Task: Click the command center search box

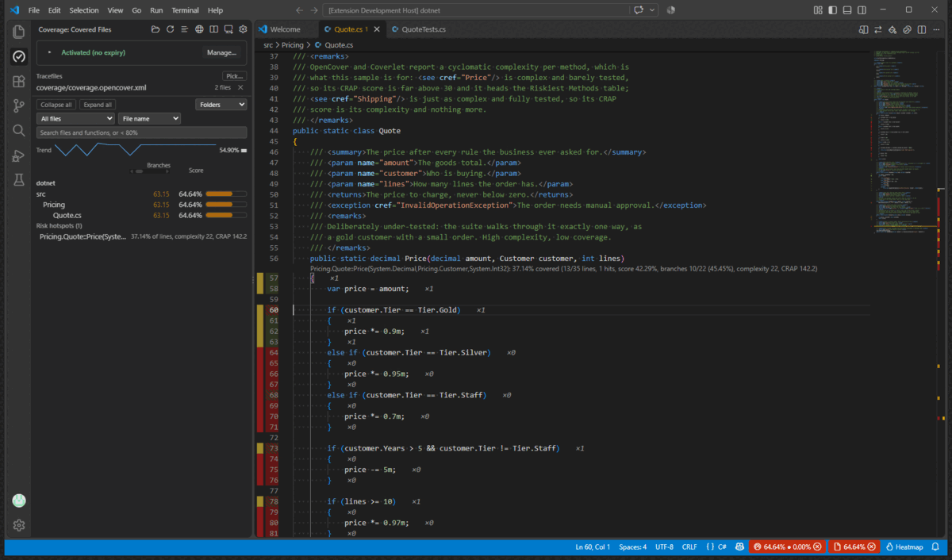Action: point(477,10)
